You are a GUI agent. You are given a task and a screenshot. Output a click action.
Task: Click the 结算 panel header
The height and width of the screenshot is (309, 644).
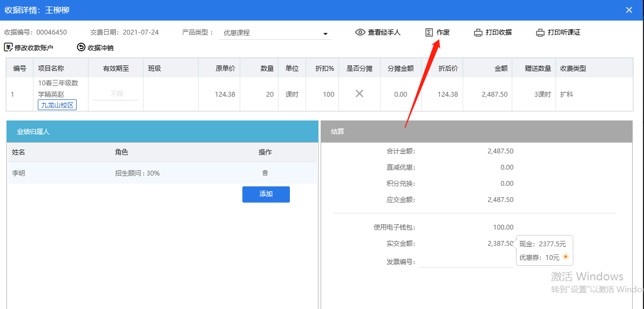(x=477, y=131)
